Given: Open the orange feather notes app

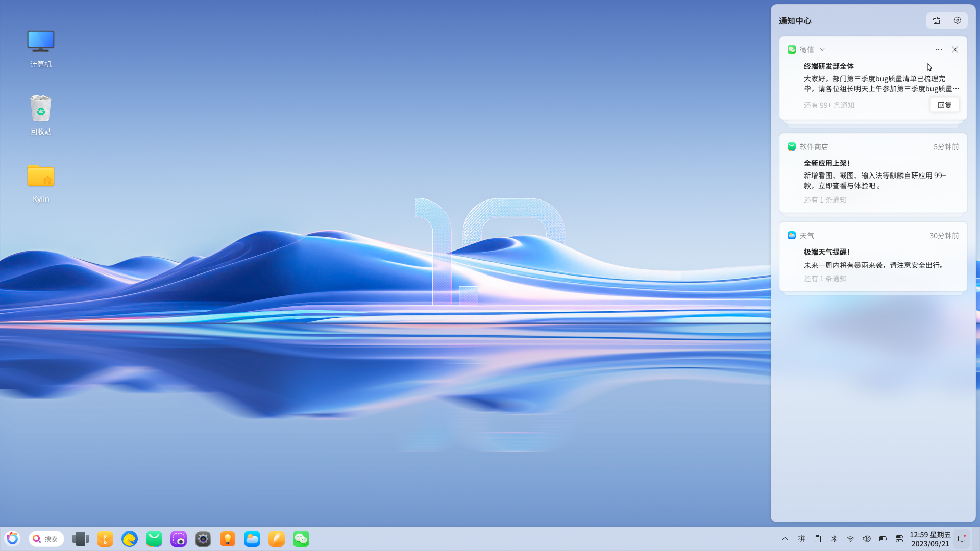Looking at the screenshot, I should [277, 539].
